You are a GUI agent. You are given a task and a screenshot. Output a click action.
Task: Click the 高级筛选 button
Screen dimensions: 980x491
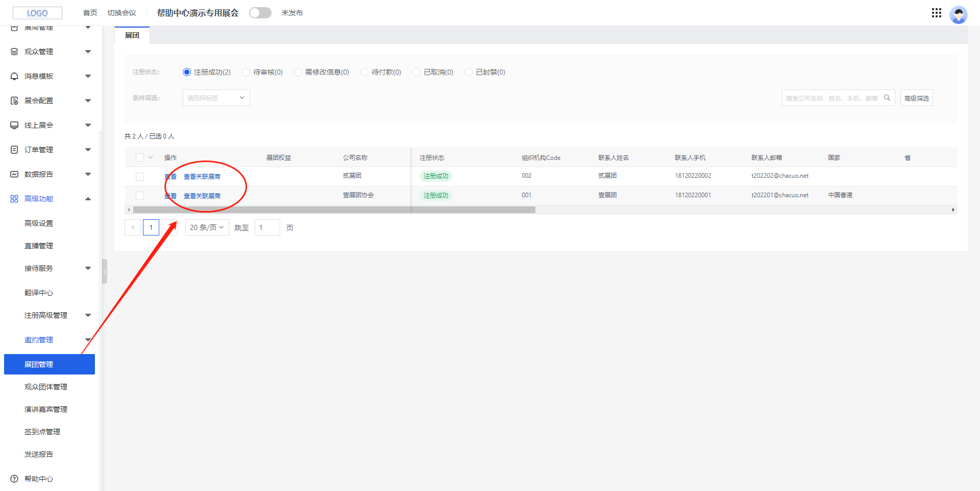pos(916,98)
